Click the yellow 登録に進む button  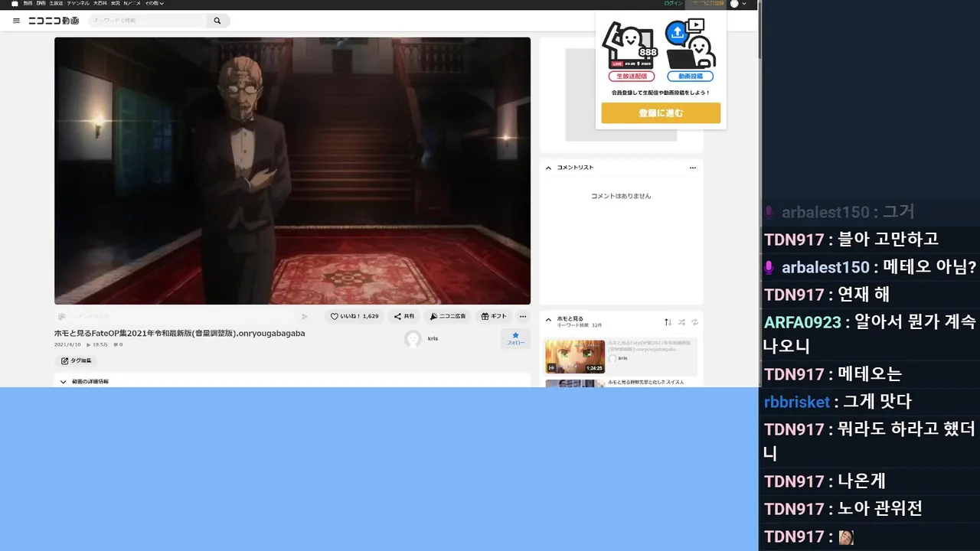(x=661, y=113)
